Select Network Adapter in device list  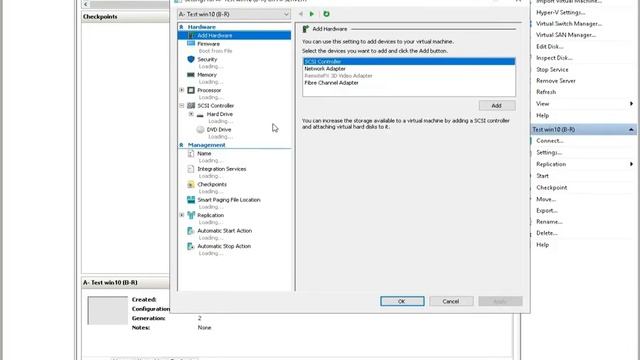pyautogui.click(x=409, y=69)
